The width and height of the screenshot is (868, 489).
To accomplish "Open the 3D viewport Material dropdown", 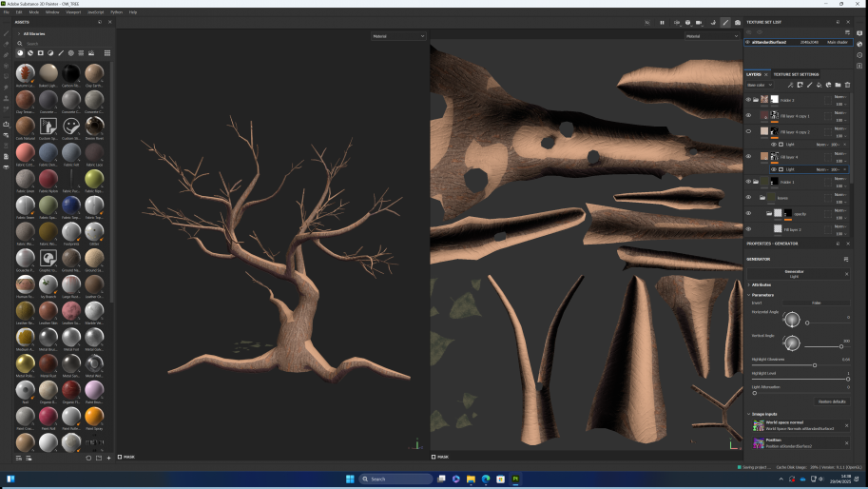I will (398, 36).
